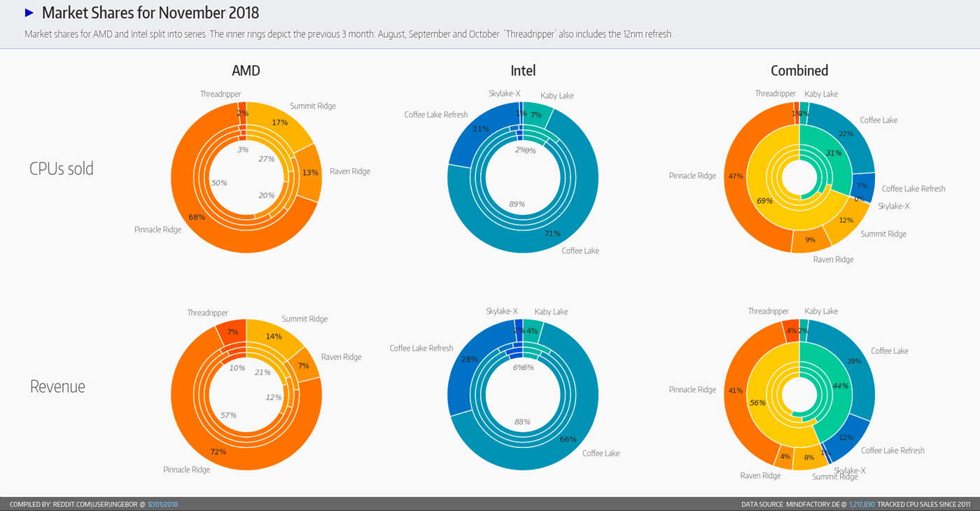This screenshot has height=511, width=980.
Task: Click the 12/01/2018 date in the footer
Action: coord(162,504)
